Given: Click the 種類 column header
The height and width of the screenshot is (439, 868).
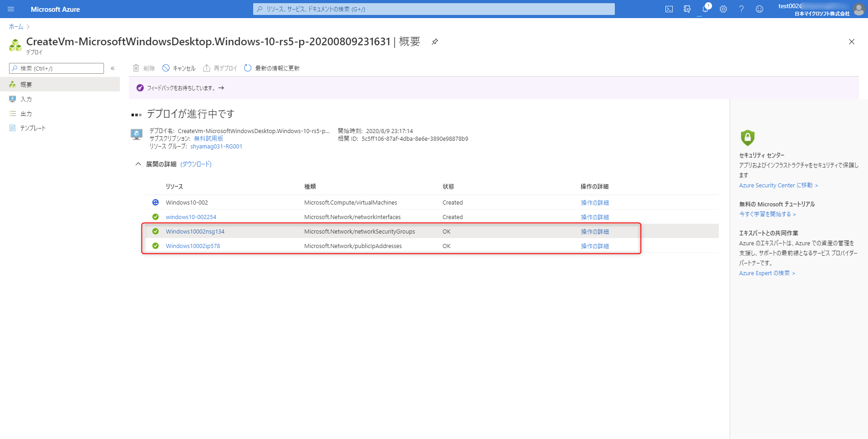Looking at the screenshot, I should 310,186.
